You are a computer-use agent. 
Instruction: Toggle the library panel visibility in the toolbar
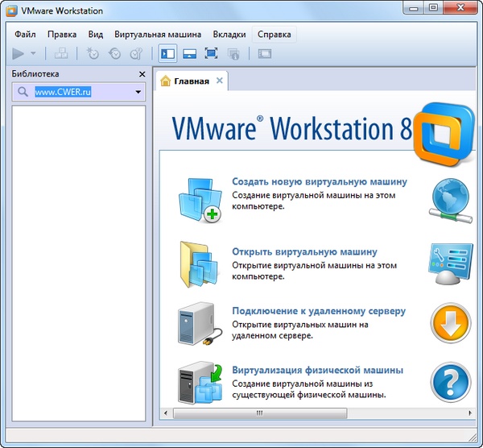point(167,54)
